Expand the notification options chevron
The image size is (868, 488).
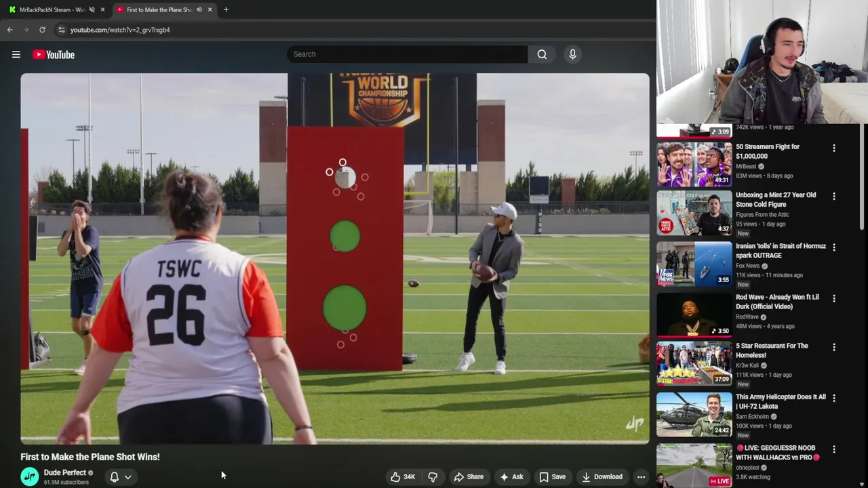(x=127, y=477)
